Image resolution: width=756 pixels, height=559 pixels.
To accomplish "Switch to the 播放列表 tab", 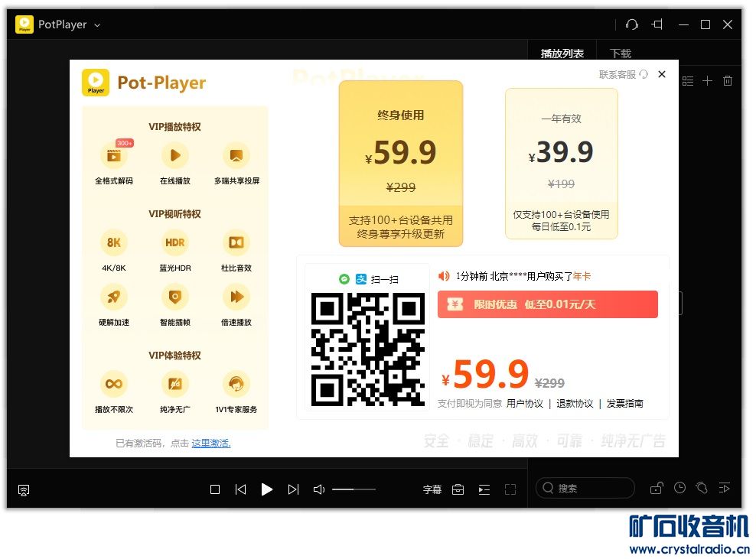I will coord(562,53).
